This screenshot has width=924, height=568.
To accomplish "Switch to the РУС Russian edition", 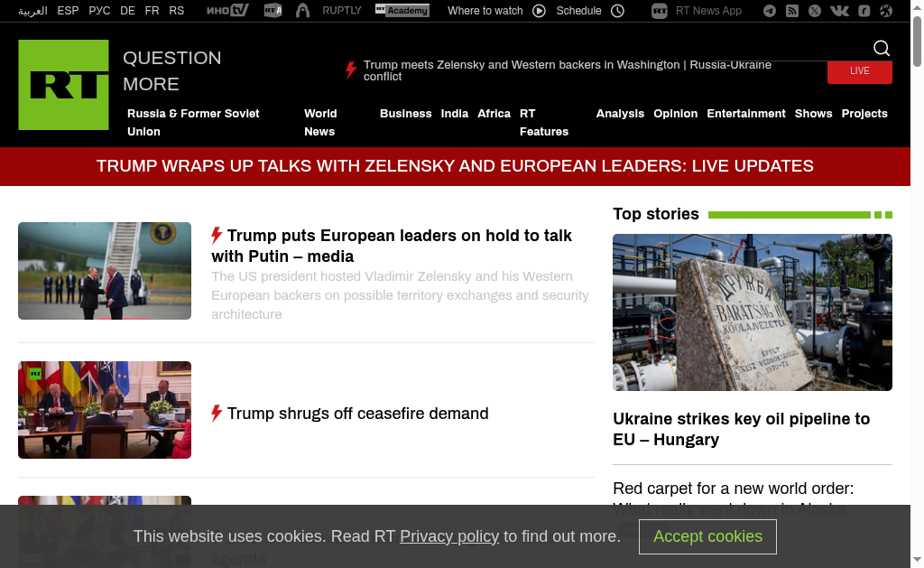I will coord(99,11).
